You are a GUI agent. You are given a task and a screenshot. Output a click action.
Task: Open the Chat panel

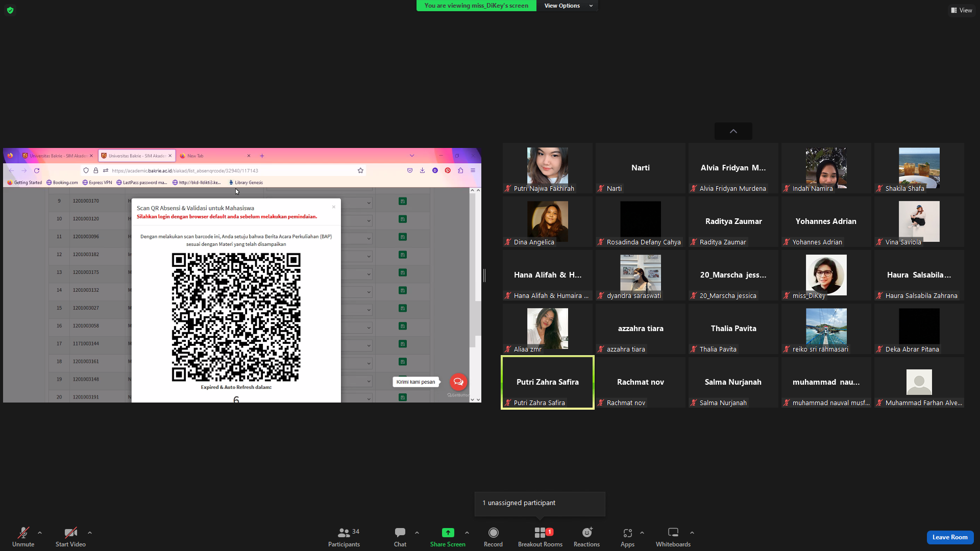400,537
